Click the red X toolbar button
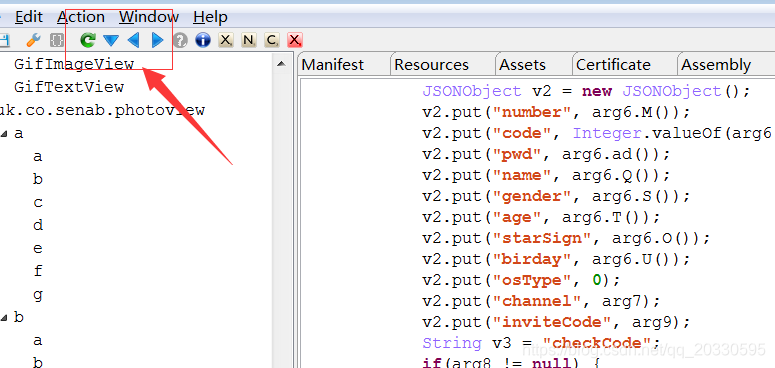This screenshot has height=368, width=775. point(295,40)
